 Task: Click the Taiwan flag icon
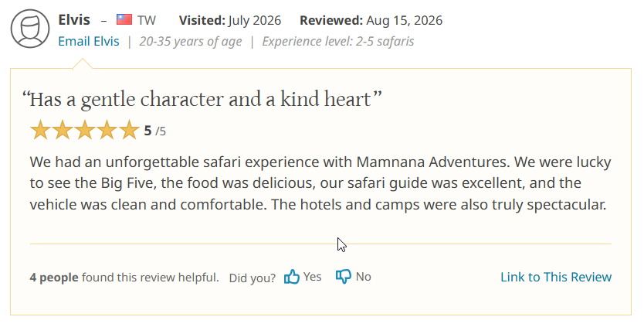(124, 20)
